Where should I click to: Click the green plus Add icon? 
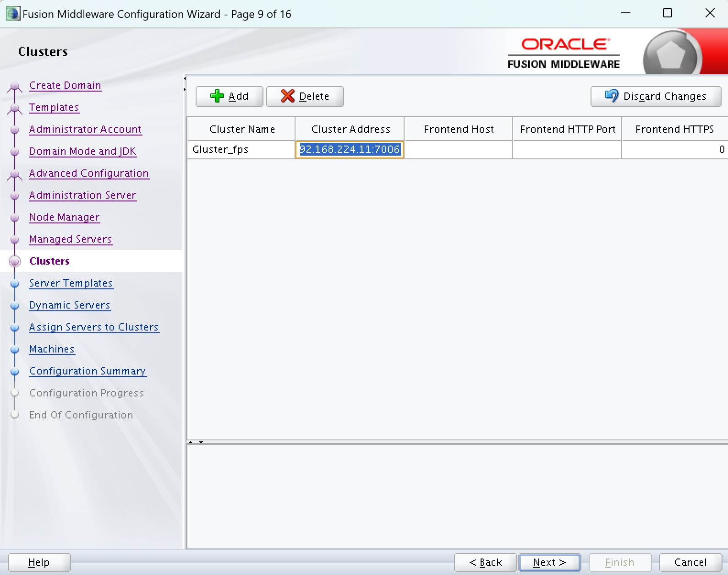(217, 96)
